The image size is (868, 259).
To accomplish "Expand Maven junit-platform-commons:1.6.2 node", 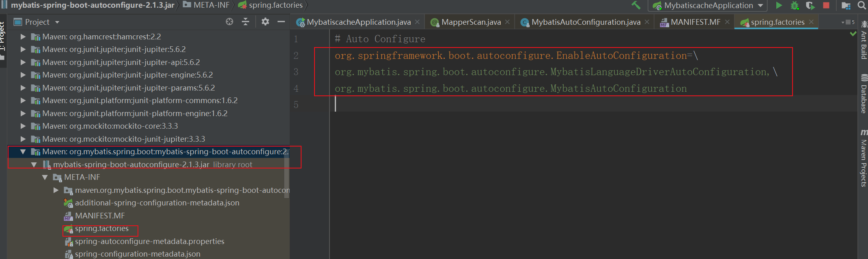I will (23, 101).
